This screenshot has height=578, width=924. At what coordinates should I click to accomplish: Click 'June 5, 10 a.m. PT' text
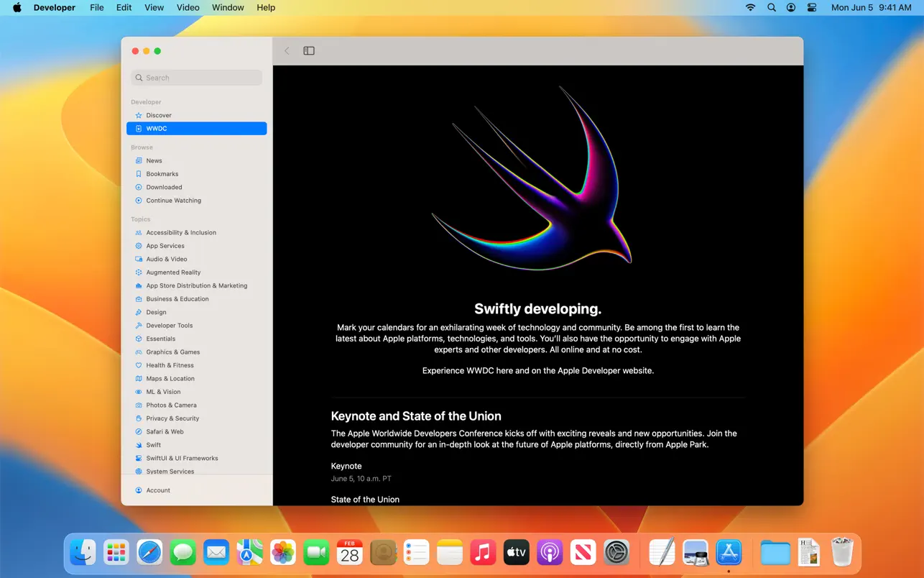pyautogui.click(x=361, y=479)
